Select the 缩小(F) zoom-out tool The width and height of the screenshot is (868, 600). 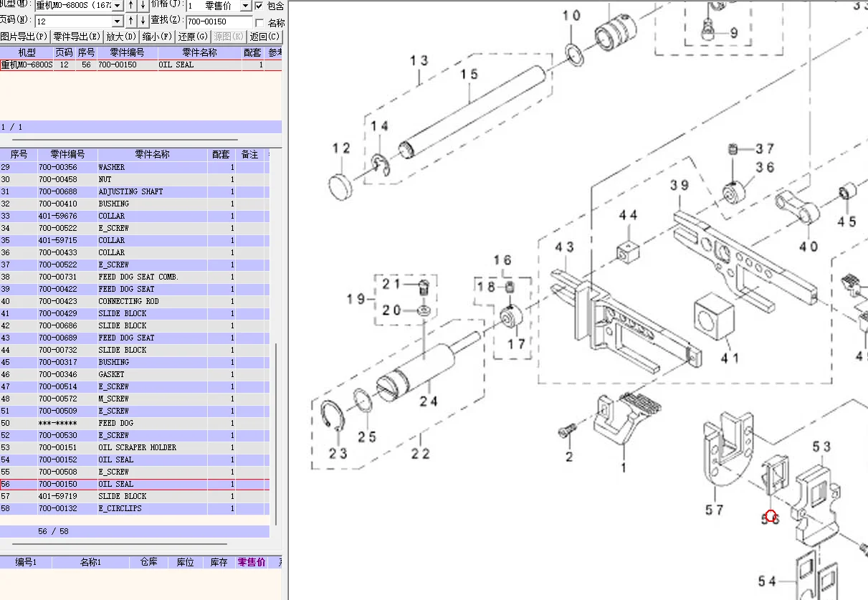tap(156, 37)
